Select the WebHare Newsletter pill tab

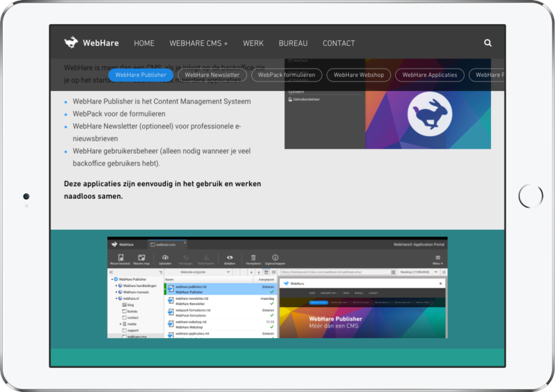click(211, 75)
